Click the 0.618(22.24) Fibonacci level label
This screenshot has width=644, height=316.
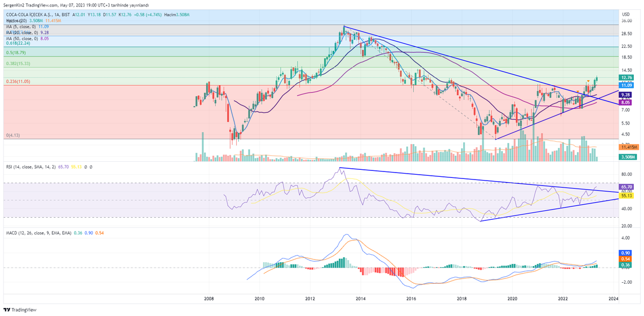pos(18,44)
